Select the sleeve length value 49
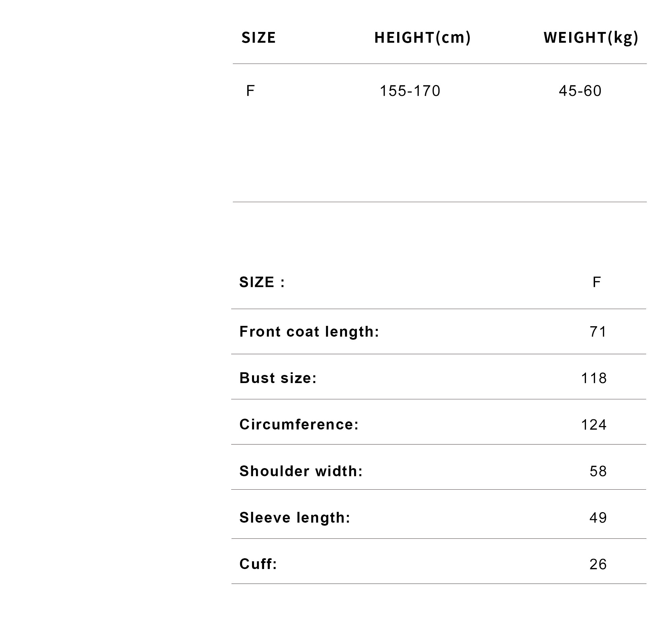 (x=598, y=518)
